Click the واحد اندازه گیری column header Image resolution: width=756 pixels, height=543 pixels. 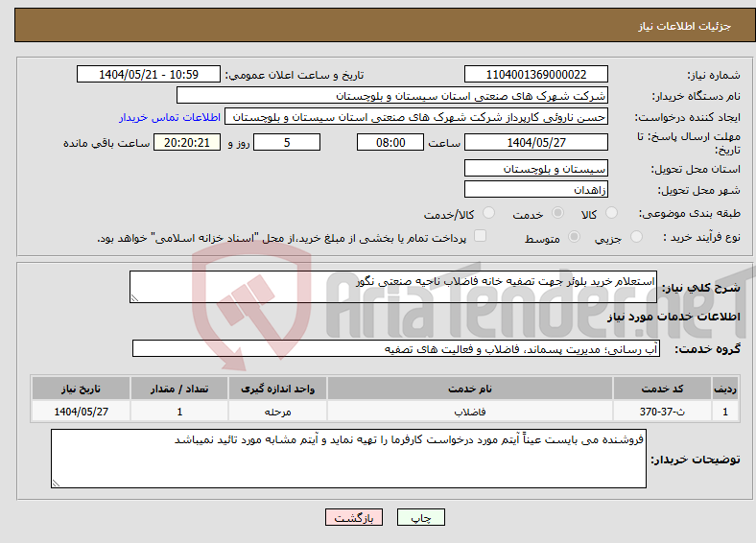tap(277, 389)
